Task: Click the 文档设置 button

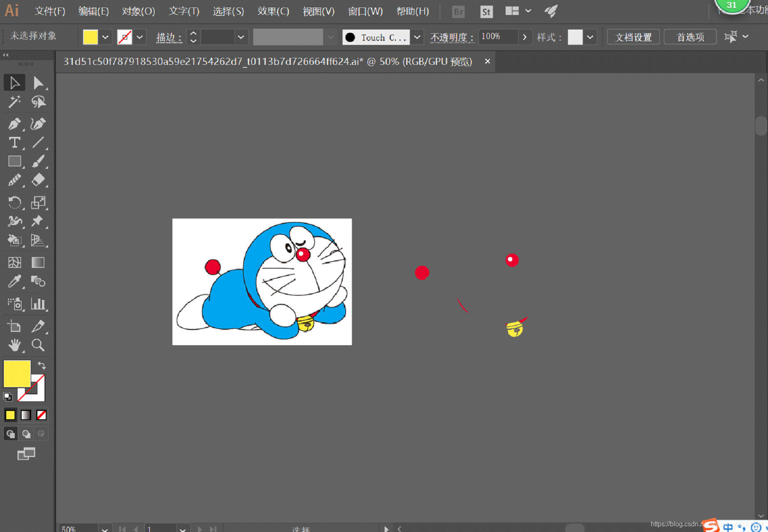Action: coord(633,37)
